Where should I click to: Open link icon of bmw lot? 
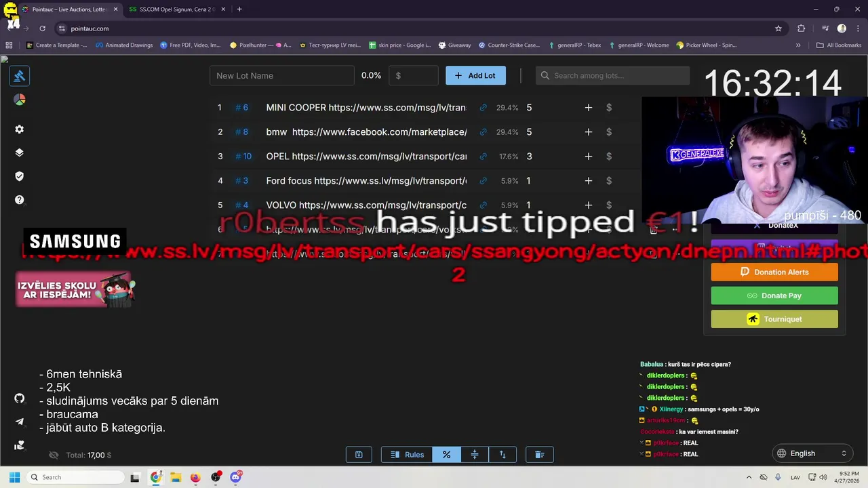[483, 132]
